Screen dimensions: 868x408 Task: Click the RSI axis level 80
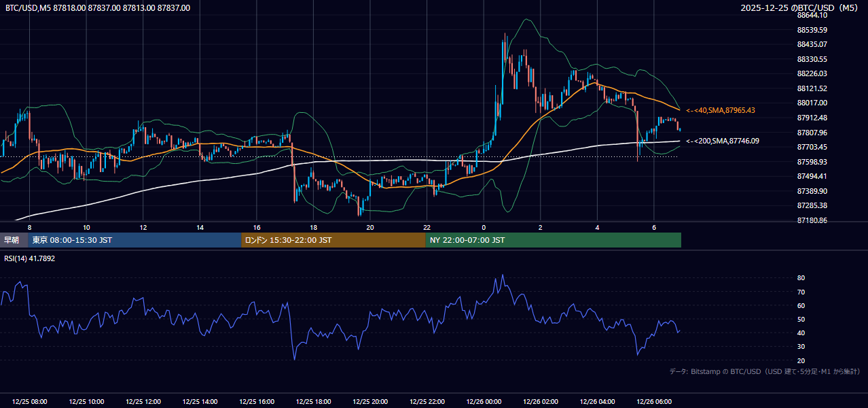coord(801,278)
